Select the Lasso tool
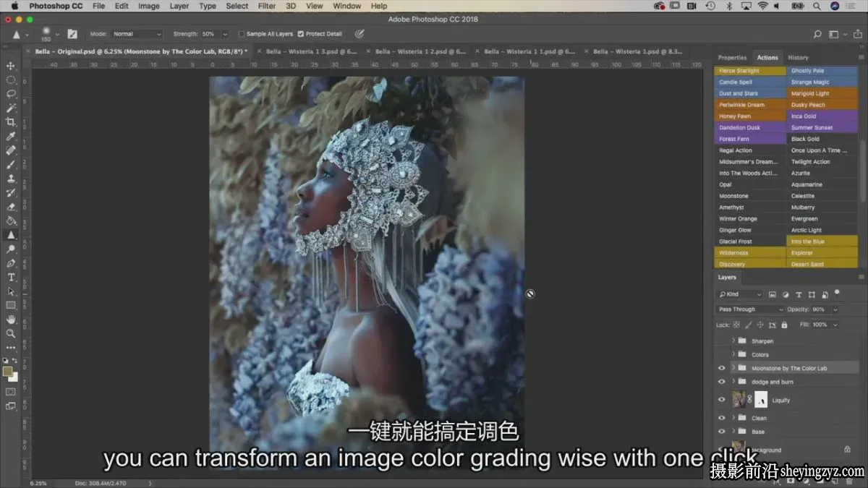 pyautogui.click(x=11, y=93)
